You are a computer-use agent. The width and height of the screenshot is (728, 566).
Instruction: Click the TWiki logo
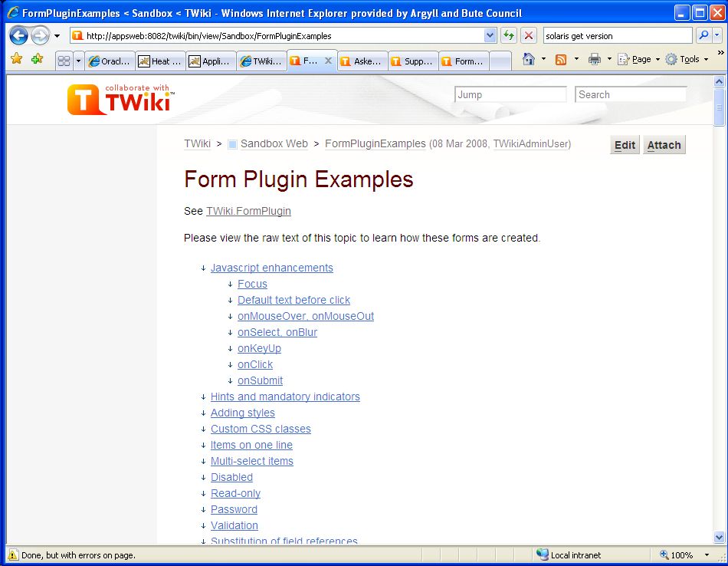(121, 100)
